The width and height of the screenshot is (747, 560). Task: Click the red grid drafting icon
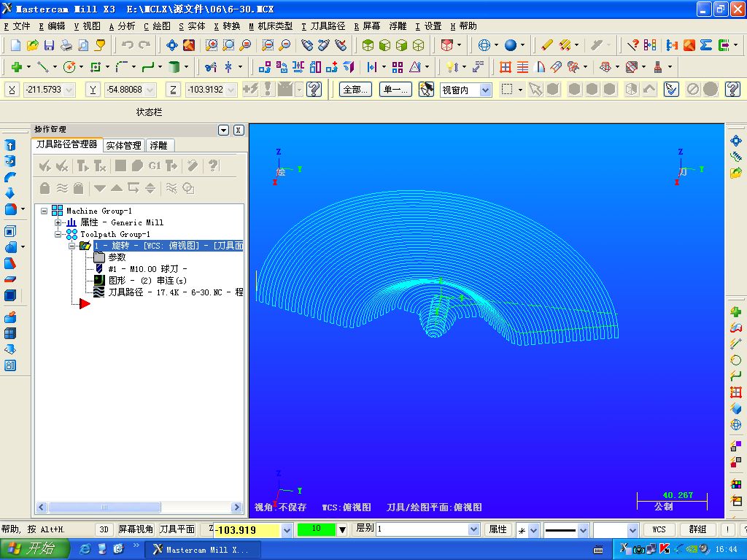pyautogui.click(x=505, y=67)
